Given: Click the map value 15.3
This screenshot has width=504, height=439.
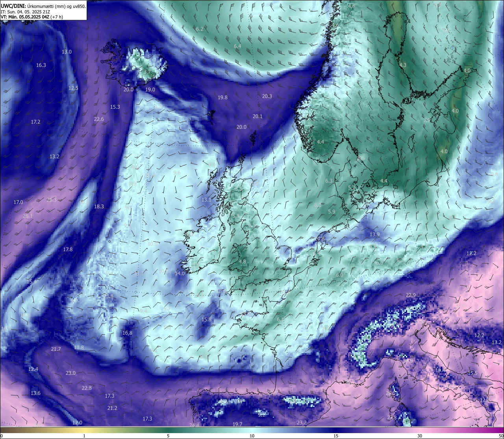Looking at the screenshot, I should click(x=115, y=107).
